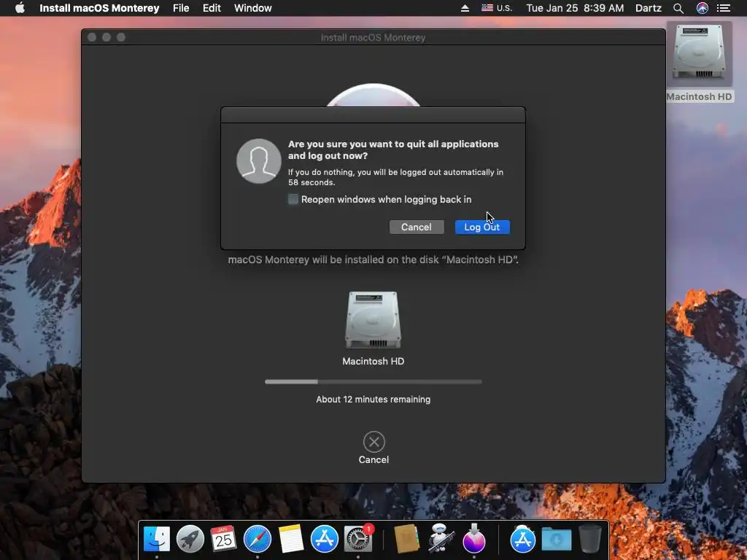
Task: Open the Apple menu
Action: [x=20, y=8]
